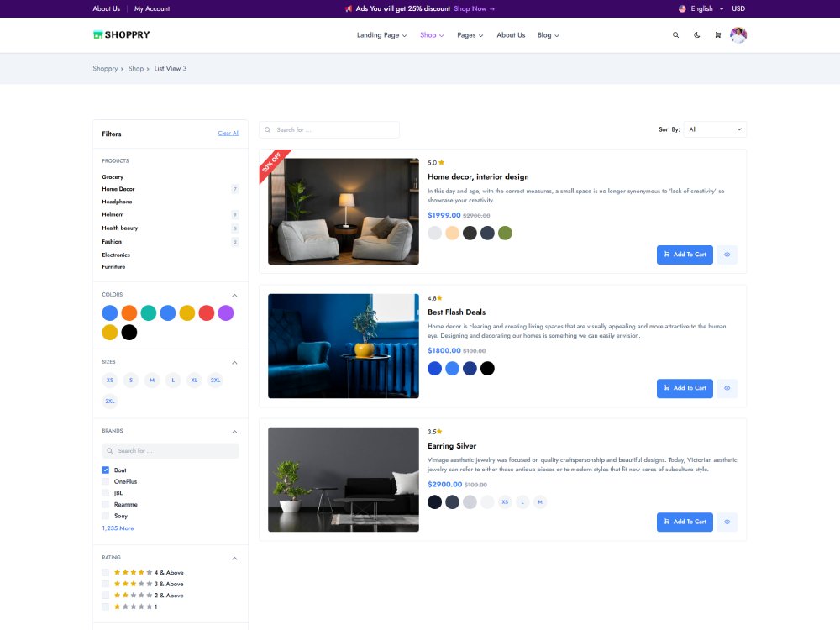
Task: Click the Clear All filters link
Action: point(228,134)
